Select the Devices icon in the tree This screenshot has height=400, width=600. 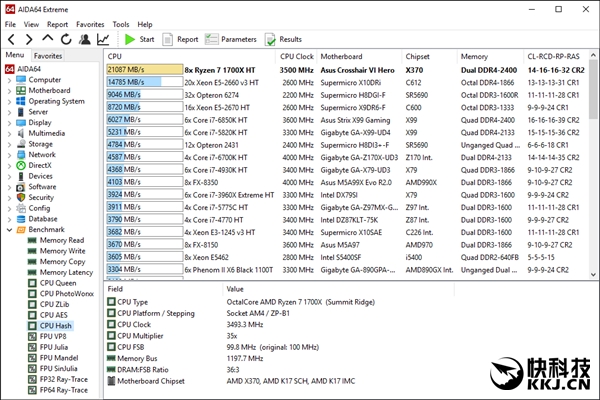21,176
